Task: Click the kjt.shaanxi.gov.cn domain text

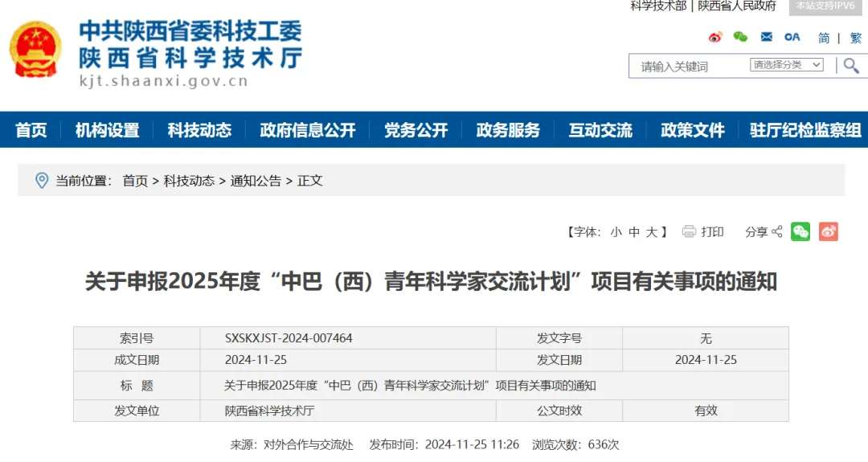Action: [x=163, y=81]
